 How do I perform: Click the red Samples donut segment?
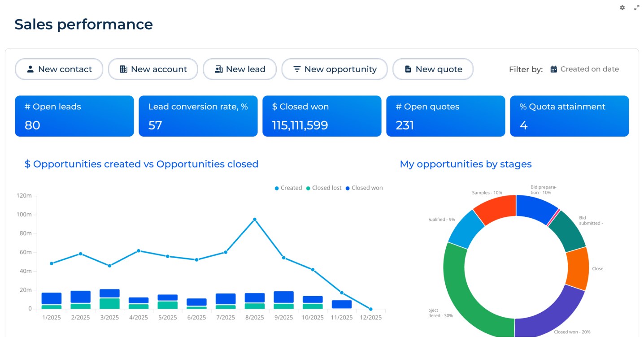click(496, 209)
